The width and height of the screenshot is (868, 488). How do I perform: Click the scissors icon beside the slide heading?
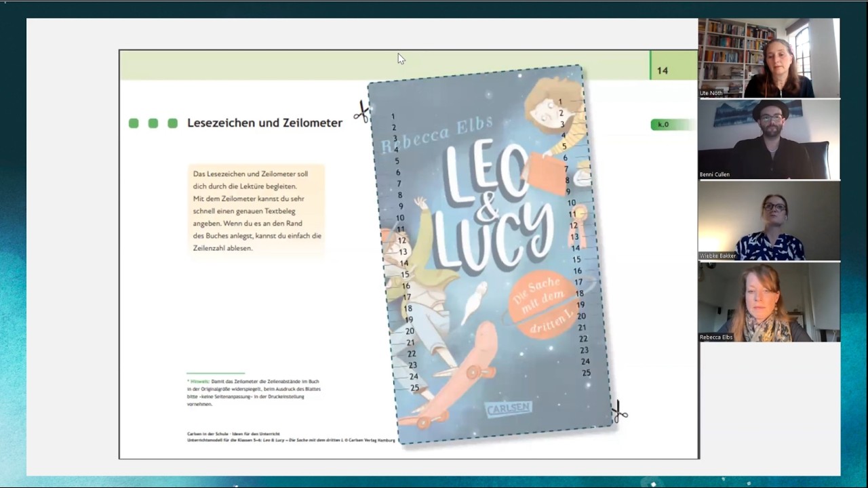pyautogui.click(x=361, y=112)
